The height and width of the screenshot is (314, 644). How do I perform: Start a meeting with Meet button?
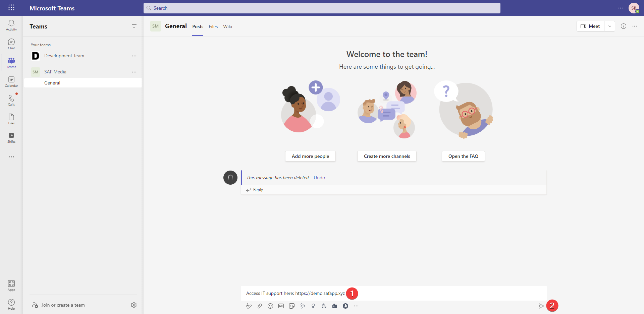591,26
